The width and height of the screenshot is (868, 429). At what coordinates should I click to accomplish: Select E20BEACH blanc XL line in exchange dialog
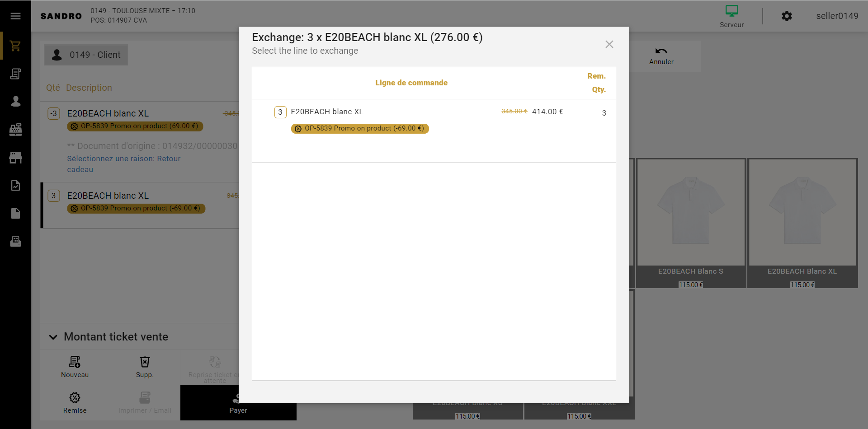pyautogui.click(x=434, y=130)
